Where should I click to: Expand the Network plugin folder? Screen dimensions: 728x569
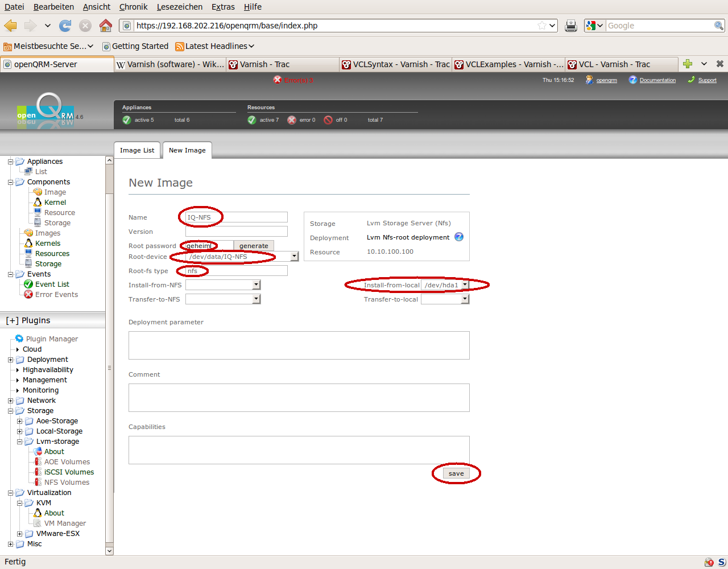coord(10,401)
